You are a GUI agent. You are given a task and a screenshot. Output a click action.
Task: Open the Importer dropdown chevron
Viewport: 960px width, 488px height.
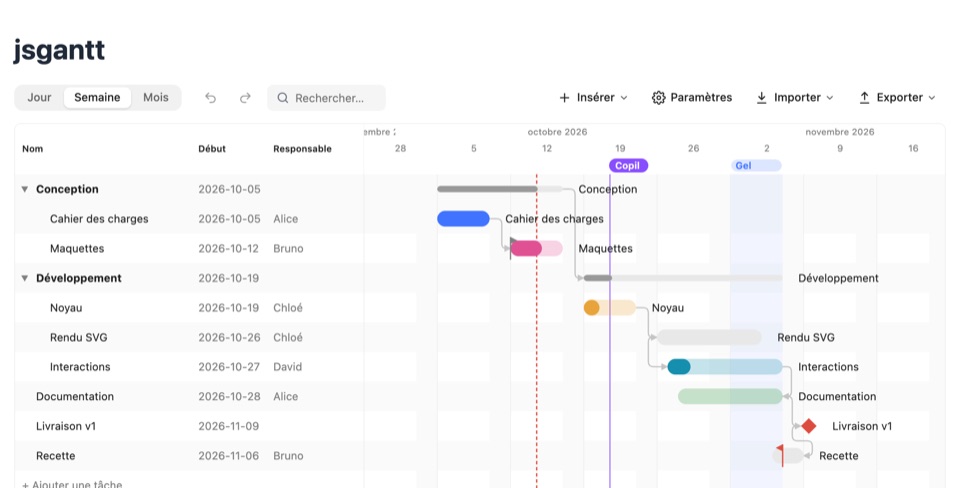coord(830,98)
